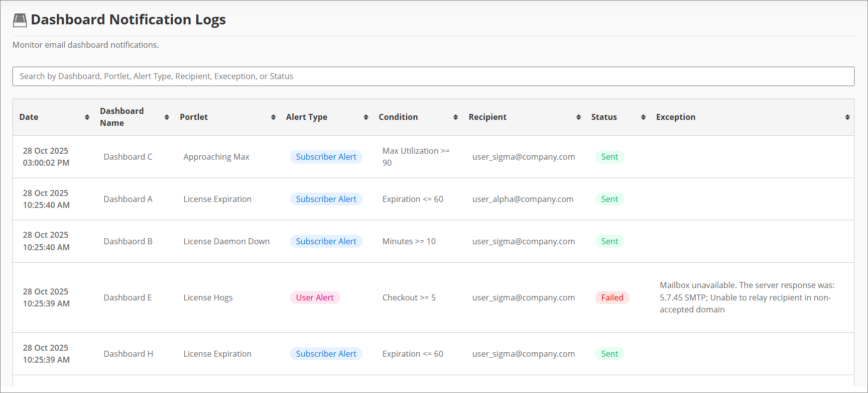Select the Dashboard C name cell
Screen dimensions: 868x393
pos(128,157)
